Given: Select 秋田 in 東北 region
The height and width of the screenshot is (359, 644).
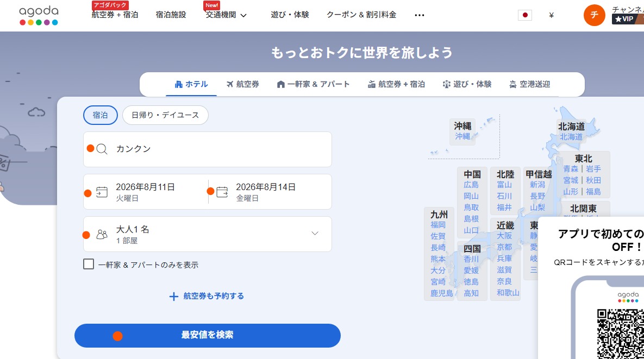Looking at the screenshot, I should pos(593,180).
